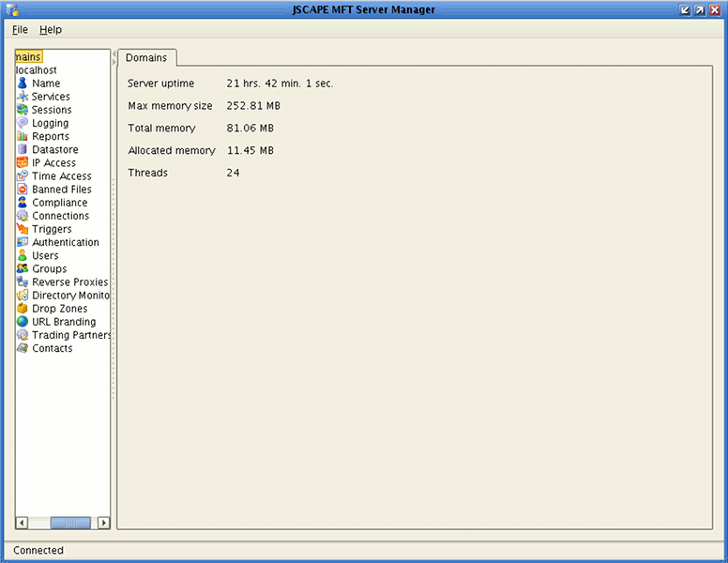
Task: Click the Sessions globe icon
Action: click(23, 110)
